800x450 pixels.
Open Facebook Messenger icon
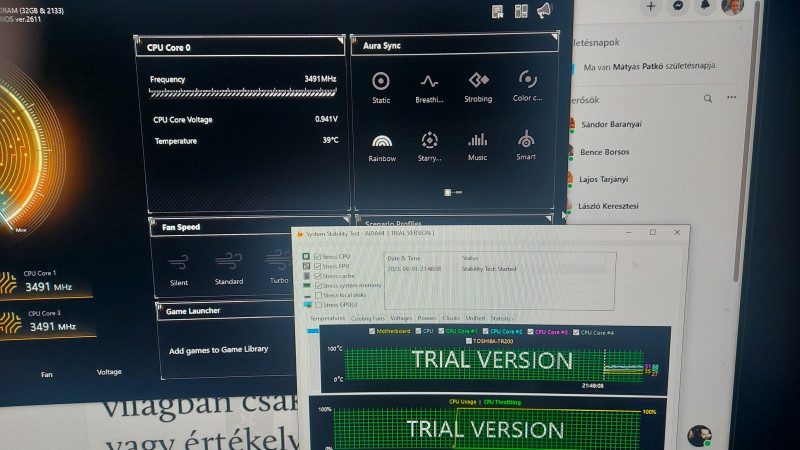click(678, 6)
